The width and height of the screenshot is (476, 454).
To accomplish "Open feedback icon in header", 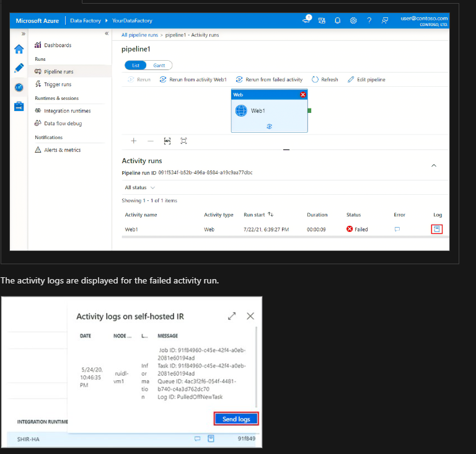I will coord(385,20).
